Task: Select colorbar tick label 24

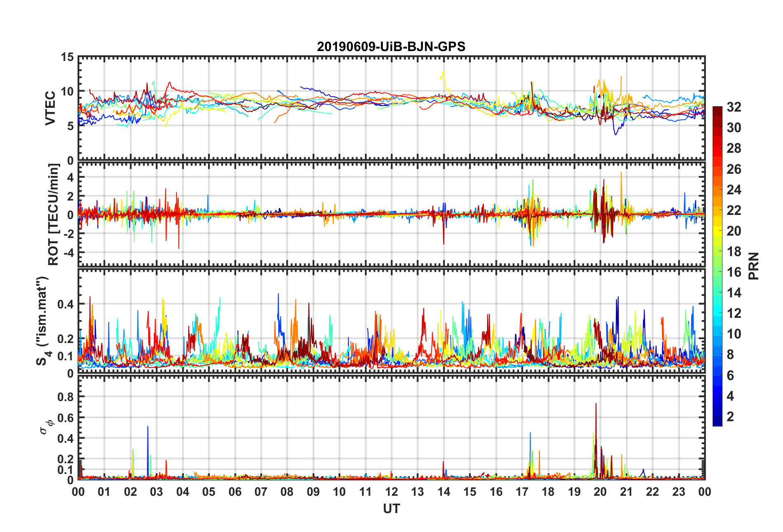Action: pos(734,190)
